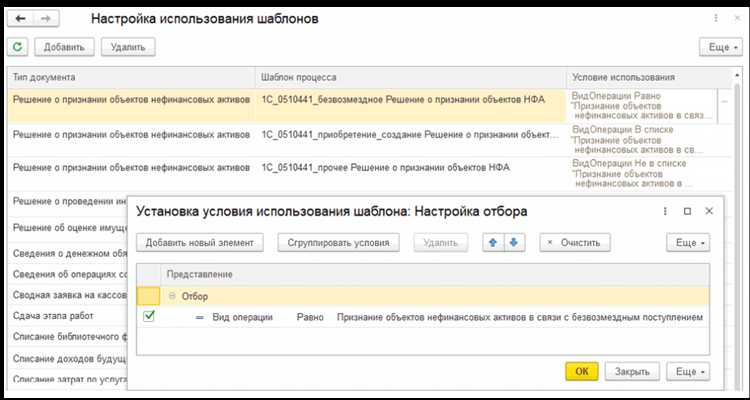
Task: Open the ВидОперации Равно condition cell
Action: point(642,105)
